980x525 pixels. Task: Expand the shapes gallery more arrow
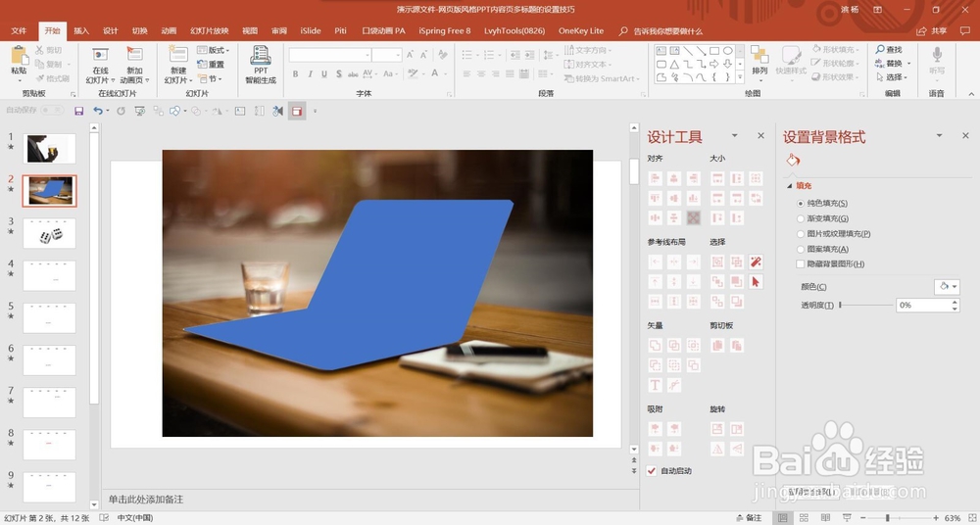pos(740,77)
